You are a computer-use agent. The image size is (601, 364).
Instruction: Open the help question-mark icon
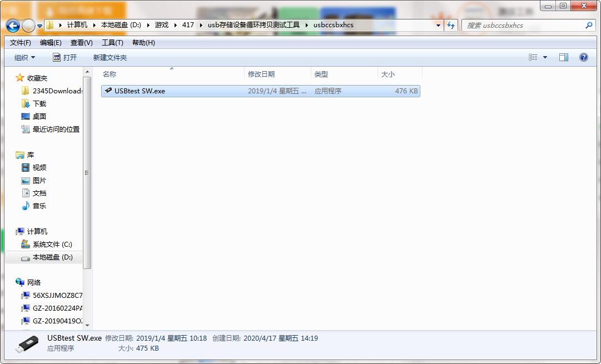(x=583, y=57)
